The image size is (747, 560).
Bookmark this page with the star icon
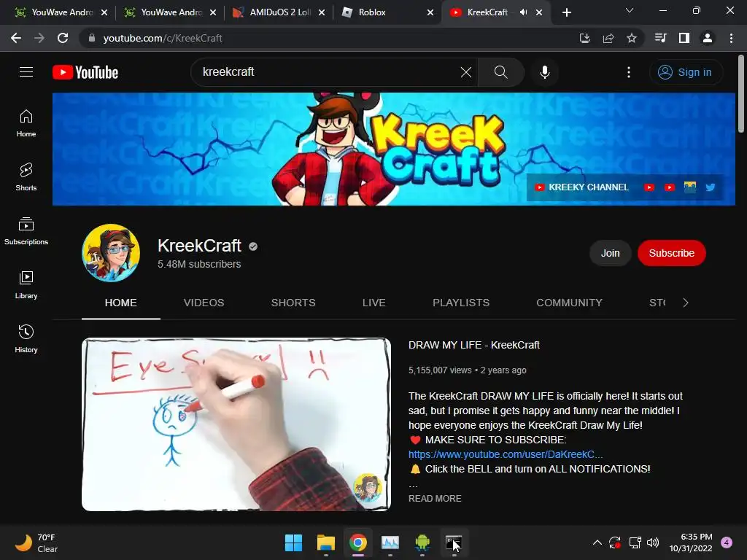632,38
